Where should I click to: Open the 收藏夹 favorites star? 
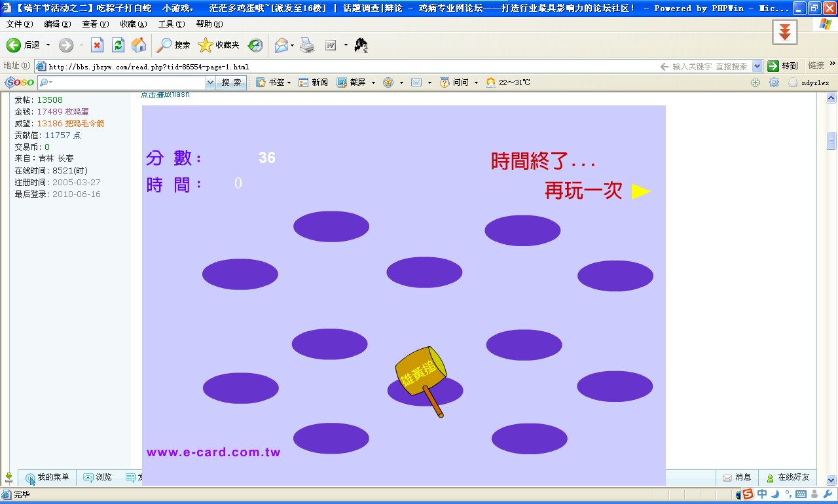point(219,45)
